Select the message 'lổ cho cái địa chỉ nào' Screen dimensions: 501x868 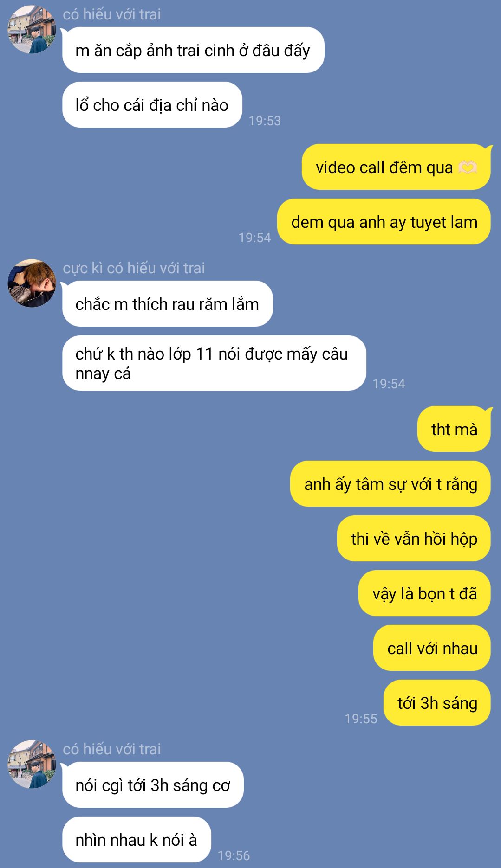click(x=152, y=105)
